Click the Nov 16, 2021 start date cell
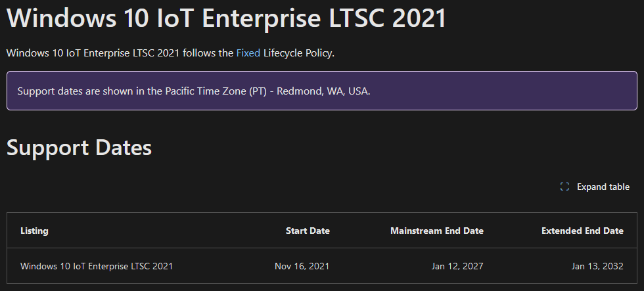Viewport: 644px width, 291px height. tap(302, 266)
